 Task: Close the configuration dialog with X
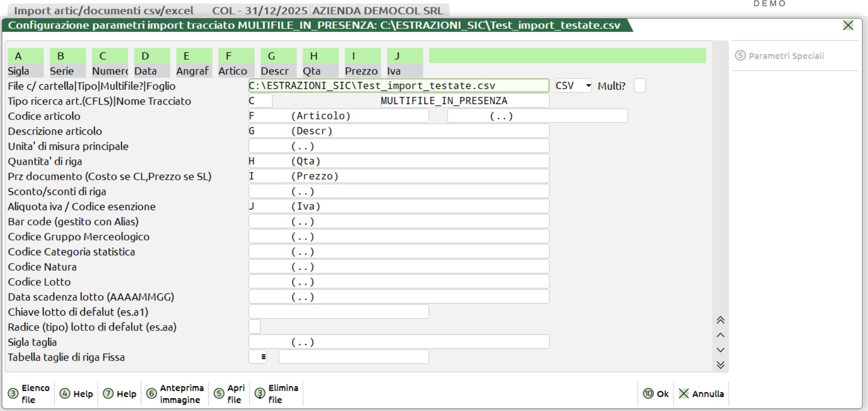point(848,26)
